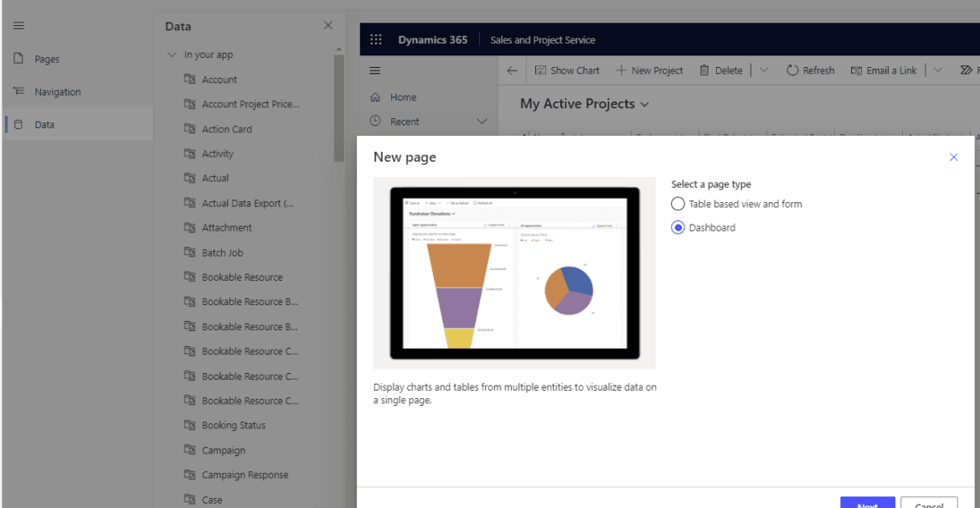980x508 pixels.
Task: Close the Data panel
Action: (328, 26)
